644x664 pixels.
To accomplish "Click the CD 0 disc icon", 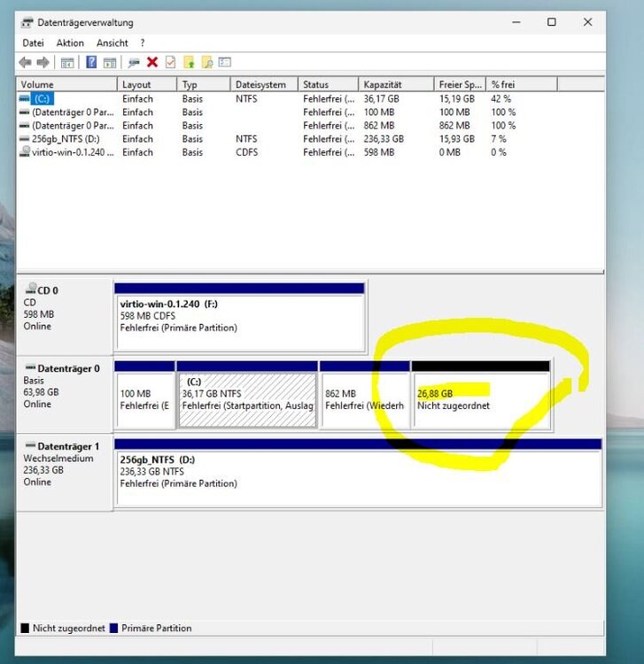I will click(30, 289).
